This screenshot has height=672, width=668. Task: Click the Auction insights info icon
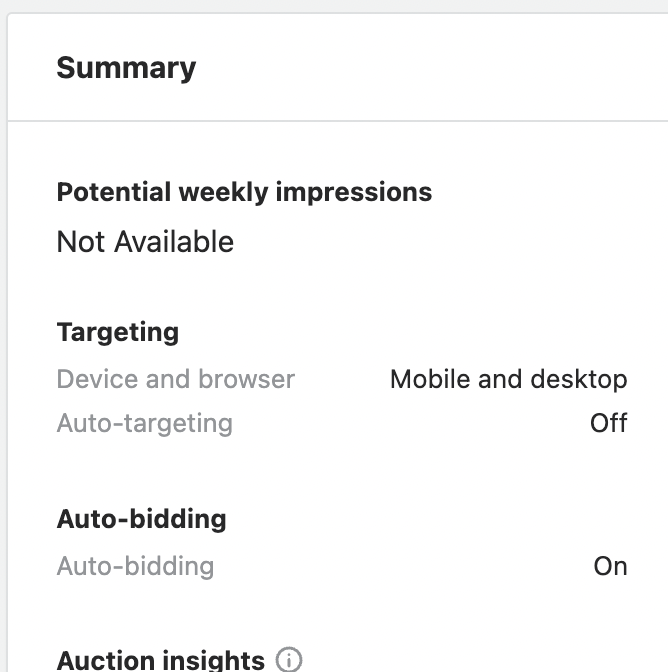(289, 660)
